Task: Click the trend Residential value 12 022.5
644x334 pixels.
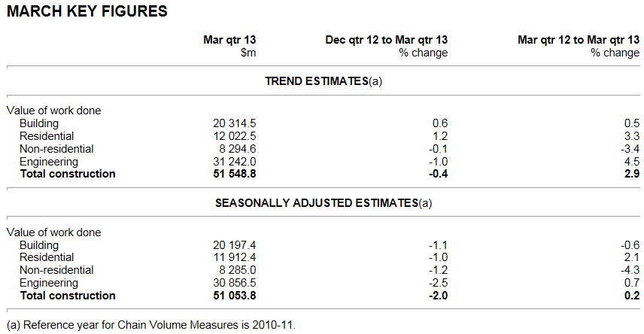Action: [235, 136]
